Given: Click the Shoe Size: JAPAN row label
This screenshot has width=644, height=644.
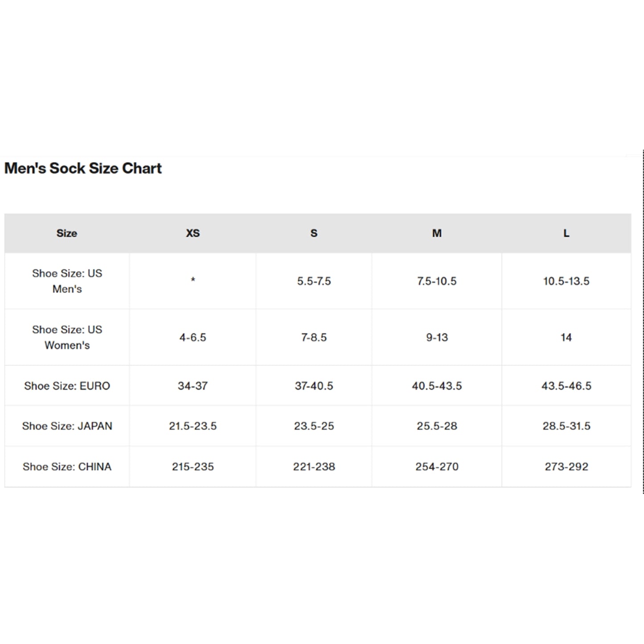Looking at the screenshot, I should (x=67, y=426).
